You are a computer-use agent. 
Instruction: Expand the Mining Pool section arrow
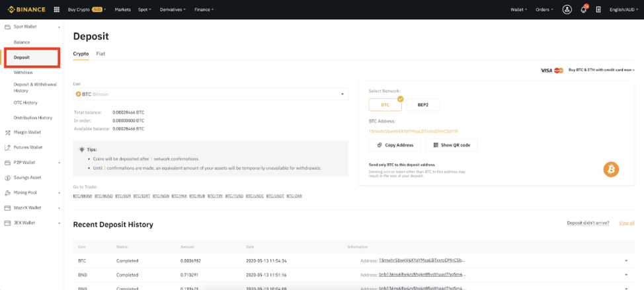click(x=59, y=193)
